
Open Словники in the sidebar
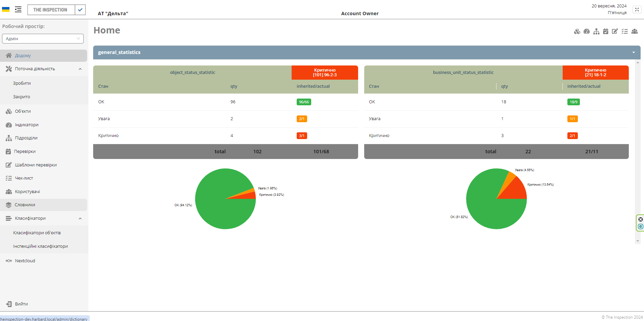point(25,205)
